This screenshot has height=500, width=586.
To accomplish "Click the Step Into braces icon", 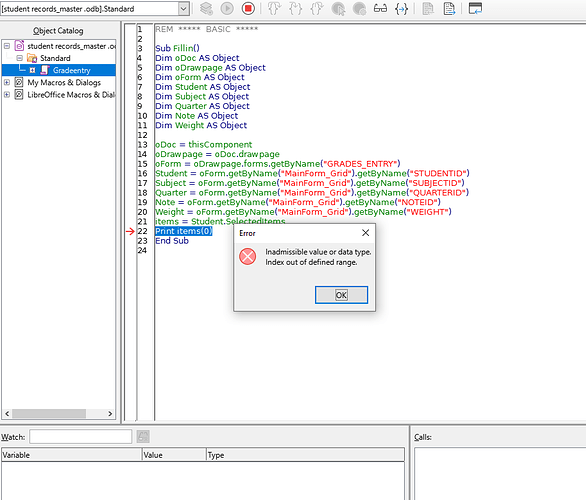I will [x=274, y=8].
